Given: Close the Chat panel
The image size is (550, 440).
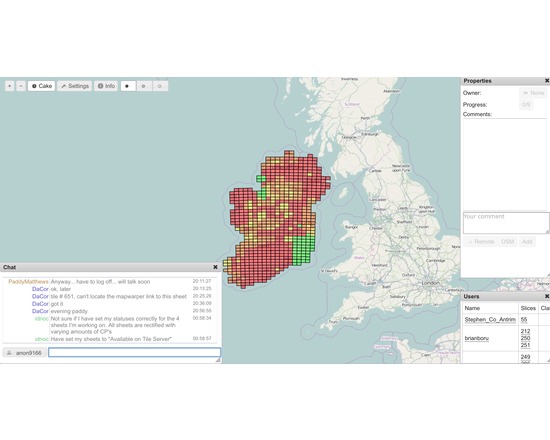Looking at the screenshot, I should click(215, 267).
